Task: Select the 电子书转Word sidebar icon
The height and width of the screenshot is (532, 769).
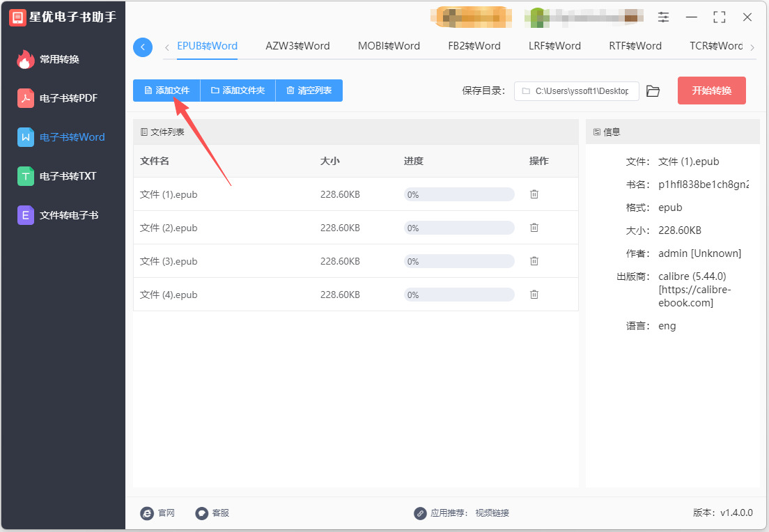Action: [26, 137]
